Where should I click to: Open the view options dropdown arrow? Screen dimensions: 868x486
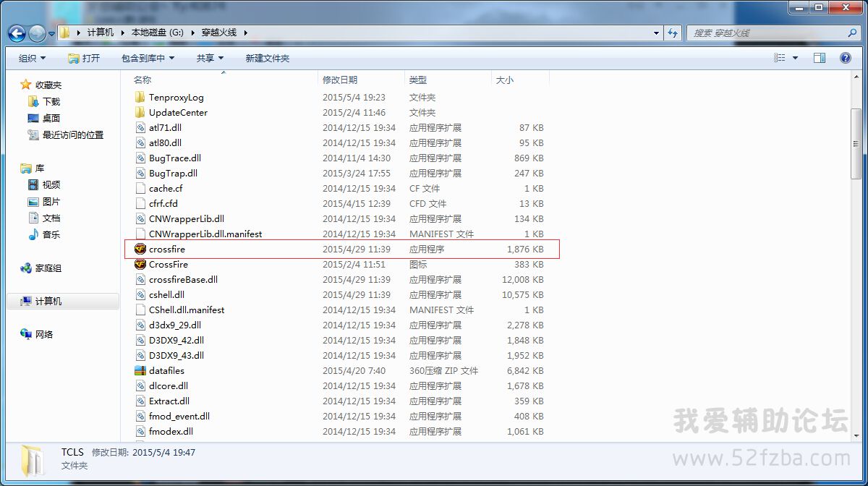click(x=795, y=58)
